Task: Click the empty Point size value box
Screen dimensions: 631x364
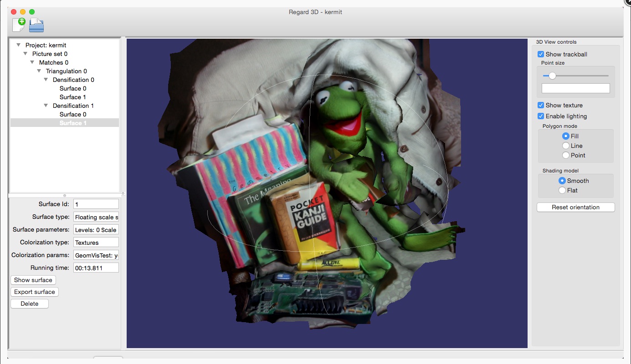Action: (x=576, y=88)
